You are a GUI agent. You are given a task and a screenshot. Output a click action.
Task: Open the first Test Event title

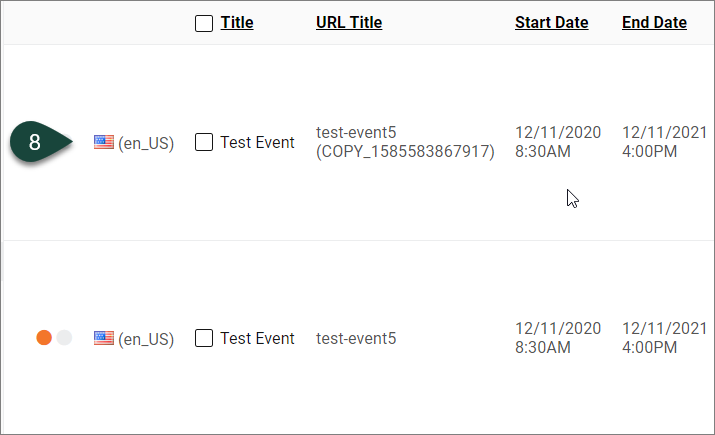click(257, 143)
